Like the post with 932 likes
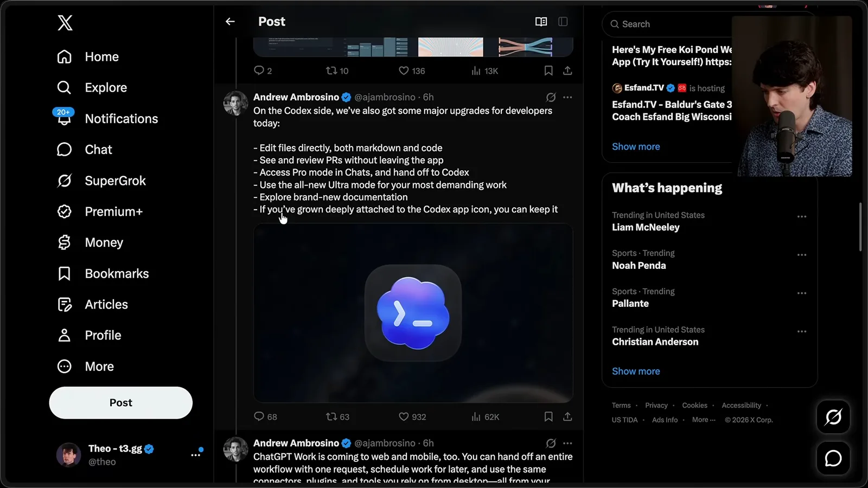The image size is (868, 488). click(412, 416)
